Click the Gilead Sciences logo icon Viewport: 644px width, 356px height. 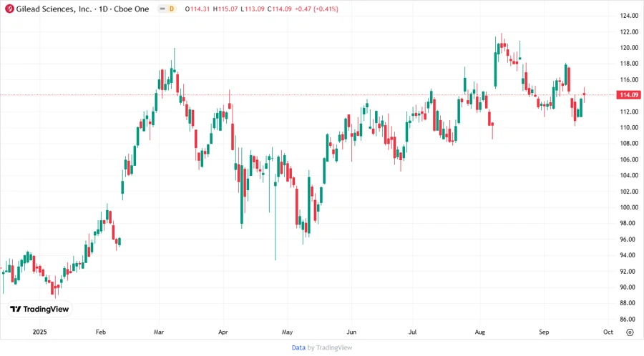point(9,9)
